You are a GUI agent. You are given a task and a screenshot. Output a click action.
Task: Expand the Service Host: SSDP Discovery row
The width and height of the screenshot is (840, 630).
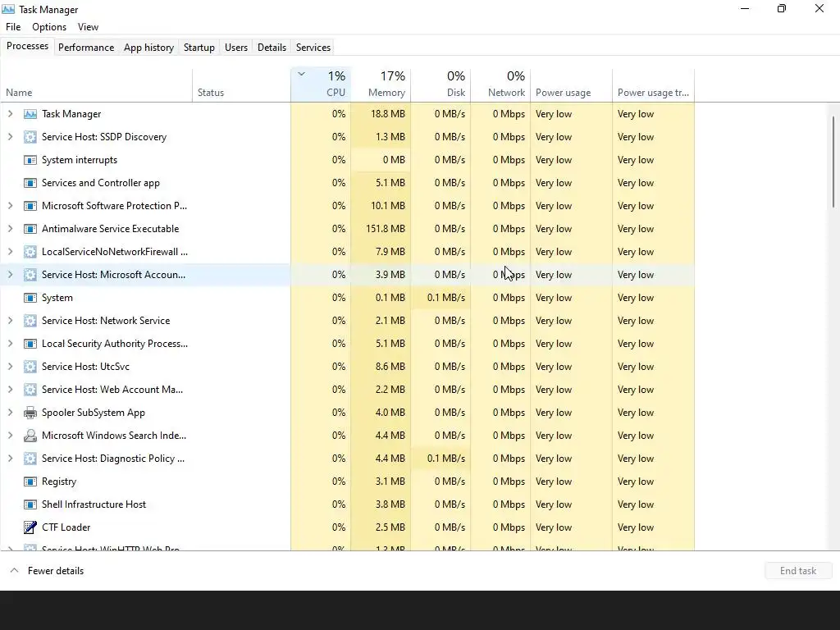[10, 137]
